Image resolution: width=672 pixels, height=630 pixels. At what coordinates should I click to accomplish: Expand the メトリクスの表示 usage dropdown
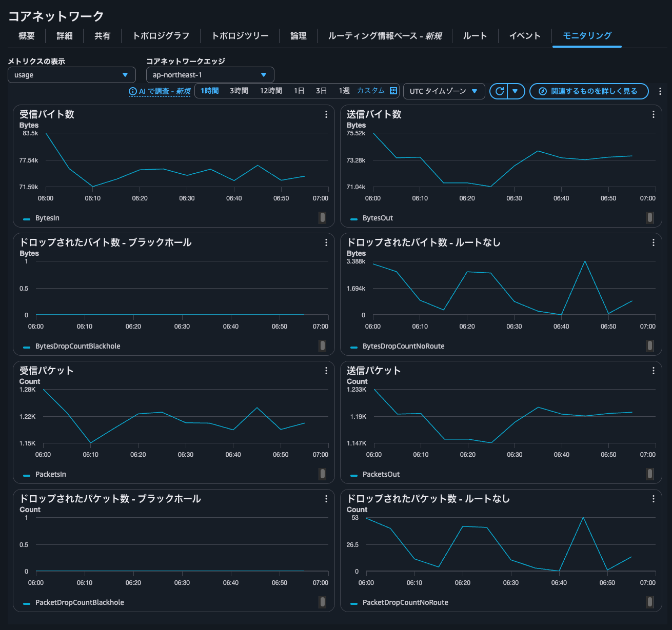tap(72, 75)
